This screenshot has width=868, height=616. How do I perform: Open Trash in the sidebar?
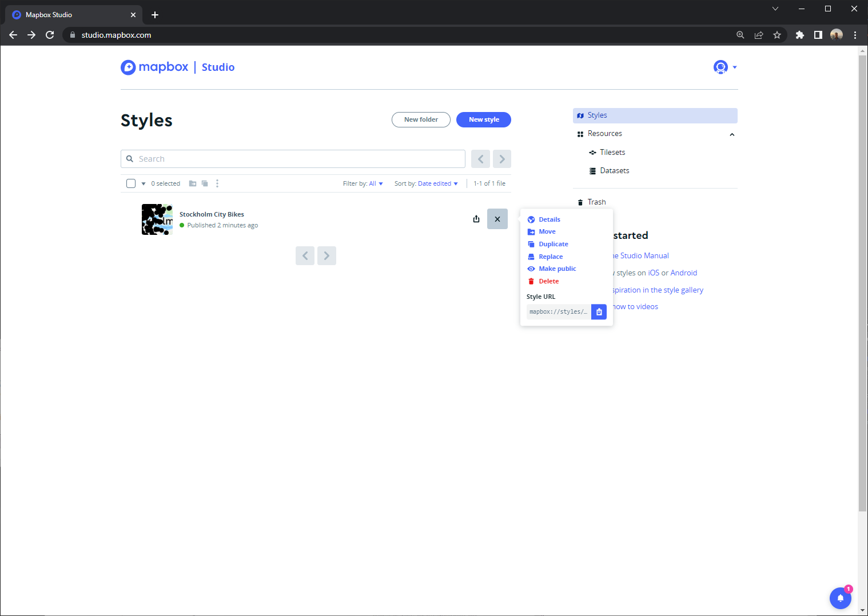click(596, 202)
